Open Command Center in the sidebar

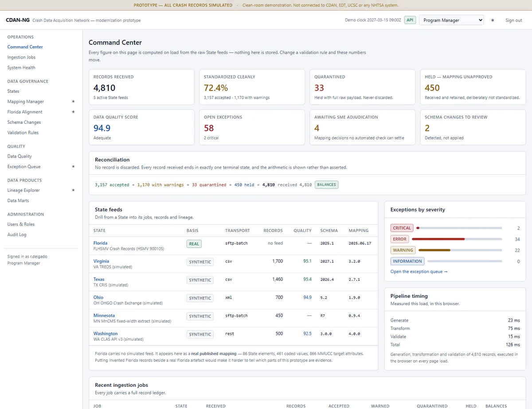coord(25,47)
